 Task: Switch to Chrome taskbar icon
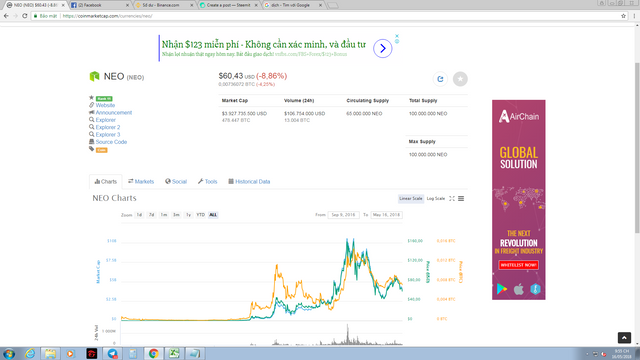pos(153,353)
